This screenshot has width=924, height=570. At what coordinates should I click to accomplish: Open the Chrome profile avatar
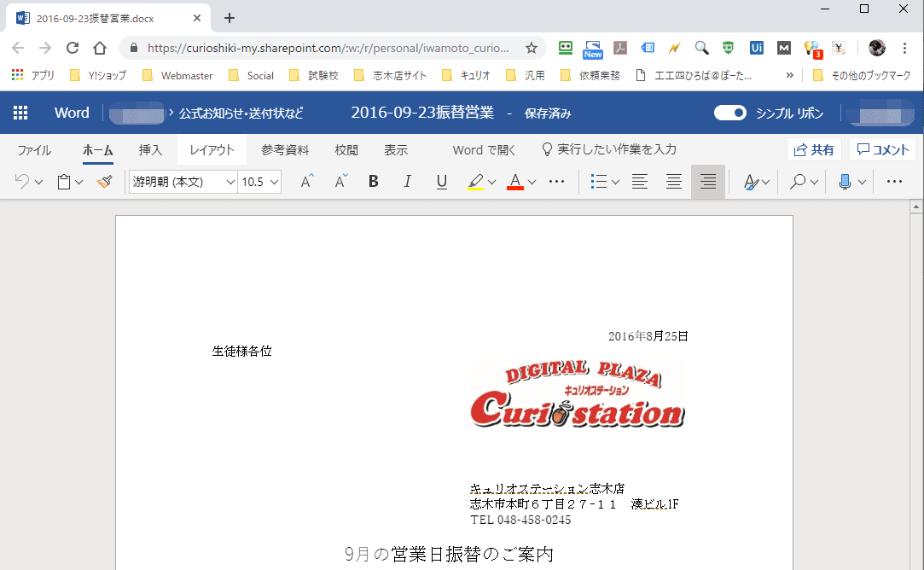tap(877, 48)
